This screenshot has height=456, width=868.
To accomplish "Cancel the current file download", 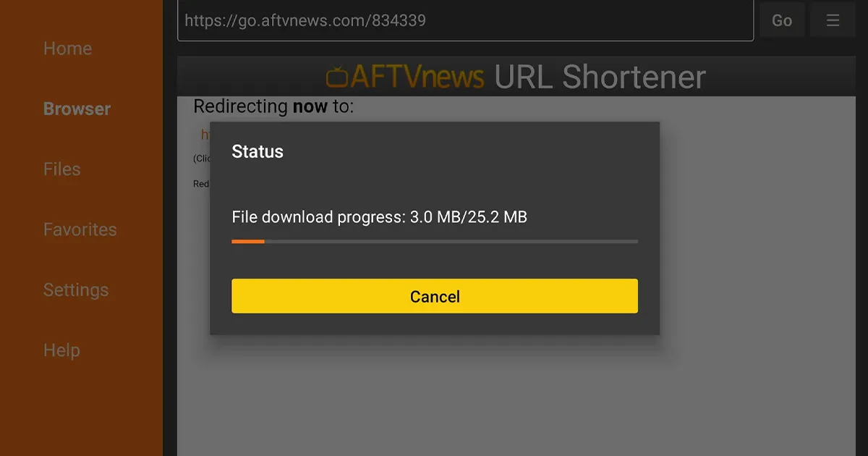I will [434, 296].
